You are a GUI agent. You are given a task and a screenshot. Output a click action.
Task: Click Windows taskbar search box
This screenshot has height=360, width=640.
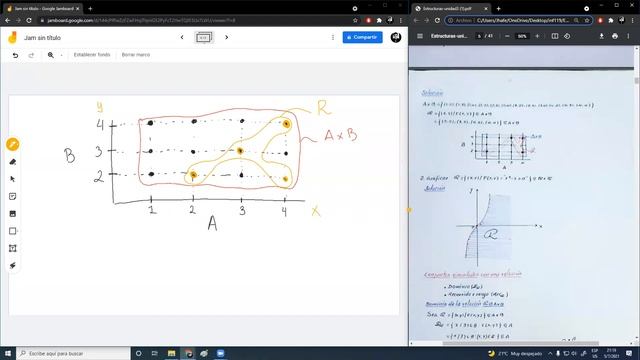(73, 353)
